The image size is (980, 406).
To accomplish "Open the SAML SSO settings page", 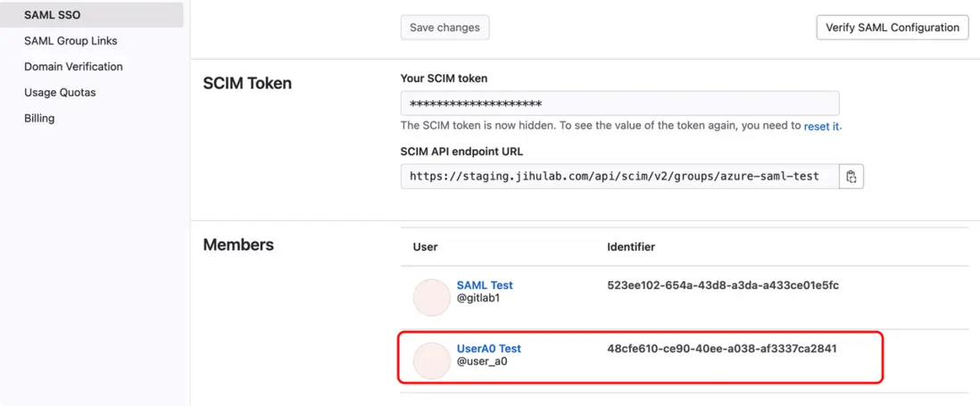I will click(x=52, y=15).
